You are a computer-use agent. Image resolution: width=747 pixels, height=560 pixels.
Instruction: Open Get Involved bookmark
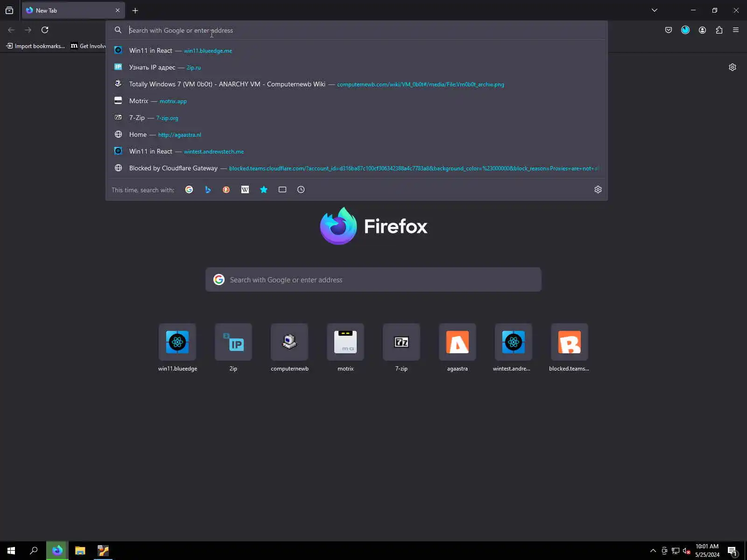[x=88, y=46]
